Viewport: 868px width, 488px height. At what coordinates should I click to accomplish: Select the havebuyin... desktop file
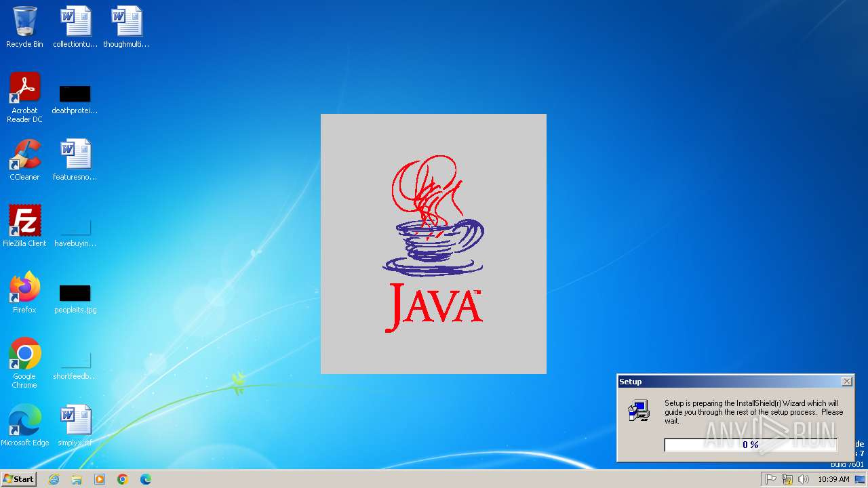click(x=75, y=232)
